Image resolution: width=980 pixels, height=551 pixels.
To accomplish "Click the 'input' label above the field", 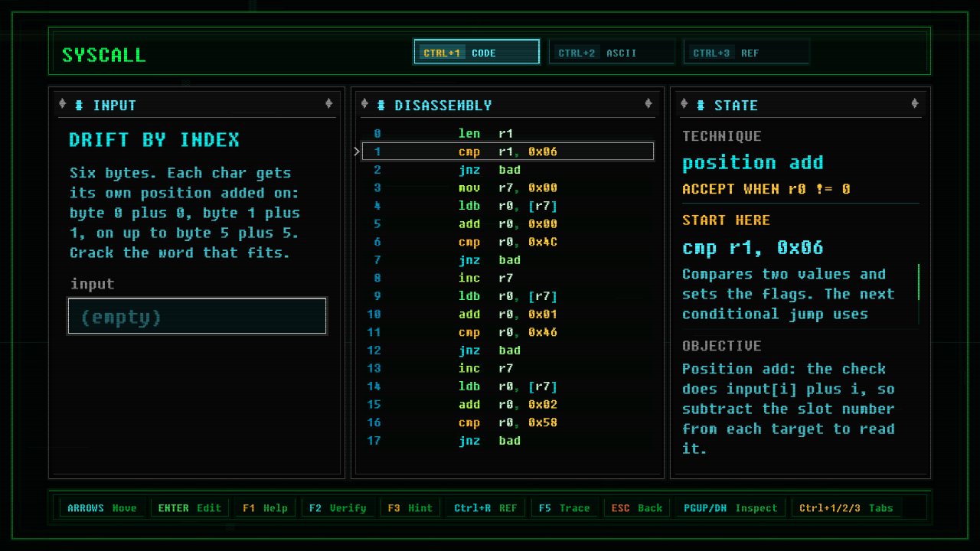I will click(92, 284).
